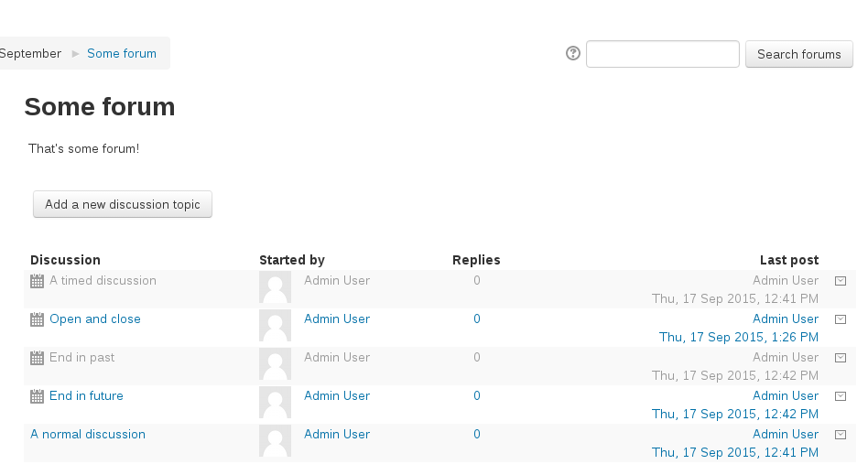Open the End in future discussion
Viewport: 868px width, 475px height.
86,395
